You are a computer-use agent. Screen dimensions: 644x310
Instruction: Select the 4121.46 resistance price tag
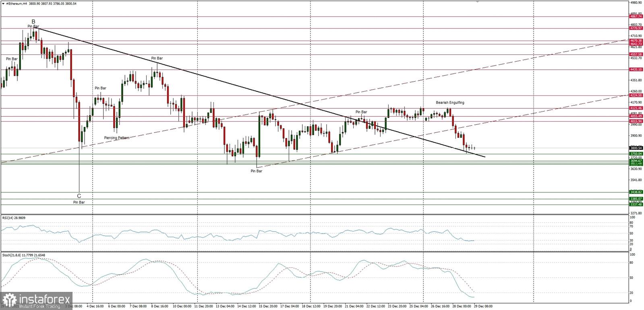coord(636,108)
